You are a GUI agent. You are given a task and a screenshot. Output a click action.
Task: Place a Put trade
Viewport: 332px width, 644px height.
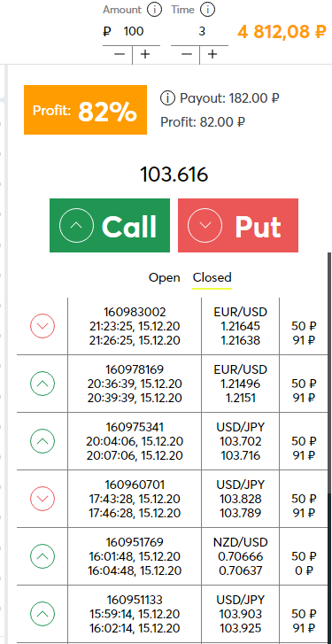[x=238, y=226]
